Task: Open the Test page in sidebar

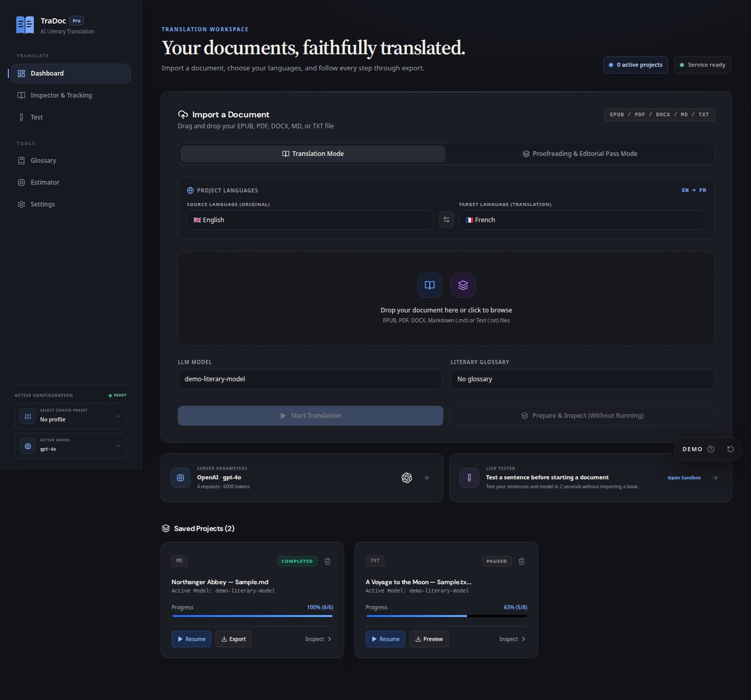Action: click(x=70, y=117)
